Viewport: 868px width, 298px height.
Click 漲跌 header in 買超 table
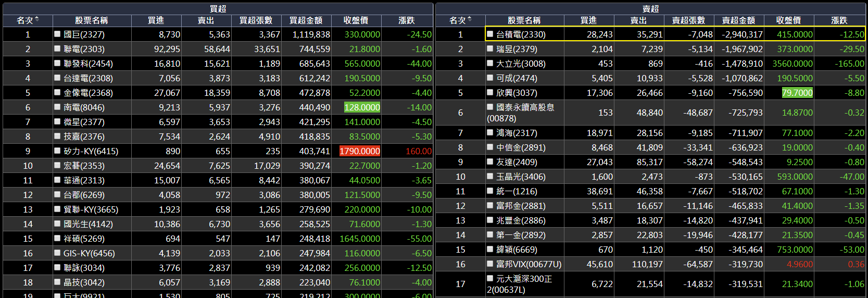click(407, 20)
